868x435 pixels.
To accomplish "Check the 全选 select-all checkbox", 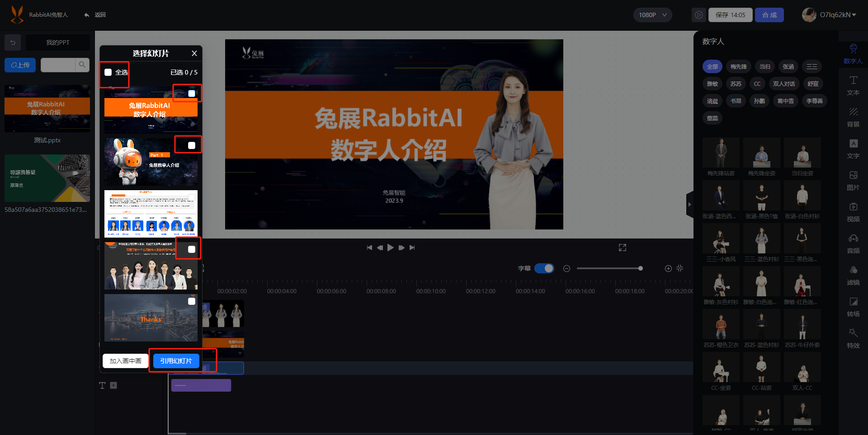I will [108, 72].
